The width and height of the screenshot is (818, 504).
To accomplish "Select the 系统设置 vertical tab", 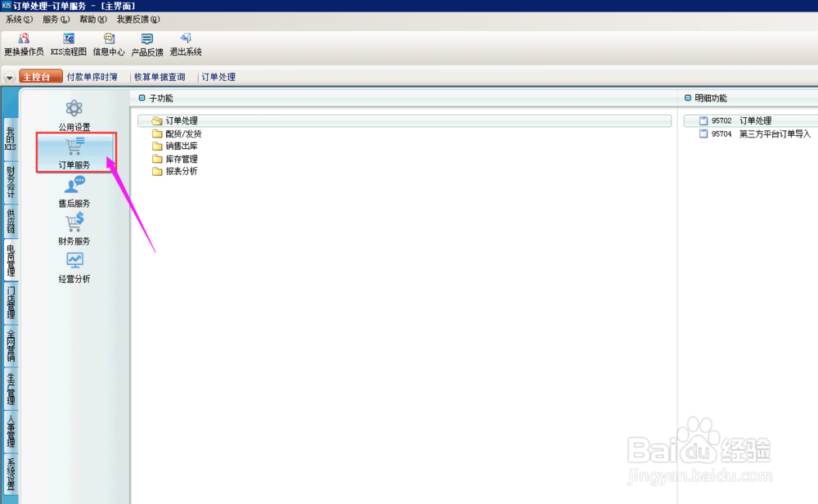I will point(11,474).
